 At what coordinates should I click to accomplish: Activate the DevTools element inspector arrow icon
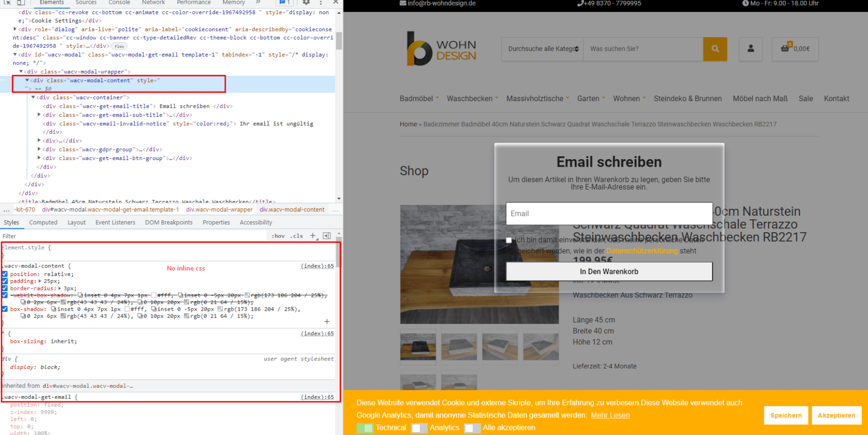pos(7,2)
